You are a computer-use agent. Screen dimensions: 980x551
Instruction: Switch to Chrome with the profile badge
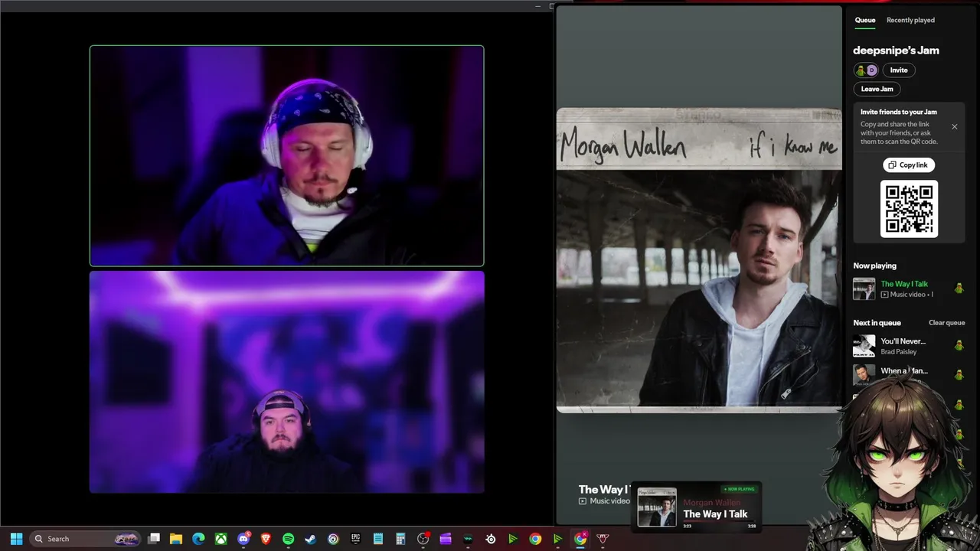(x=580, y=539)
